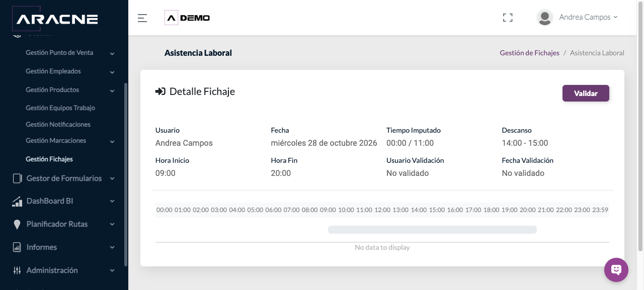The height and width of the screenshot is (290, 644).
Task: Expand Gestión Marcaciones chevron
Action: click(112, 141)
